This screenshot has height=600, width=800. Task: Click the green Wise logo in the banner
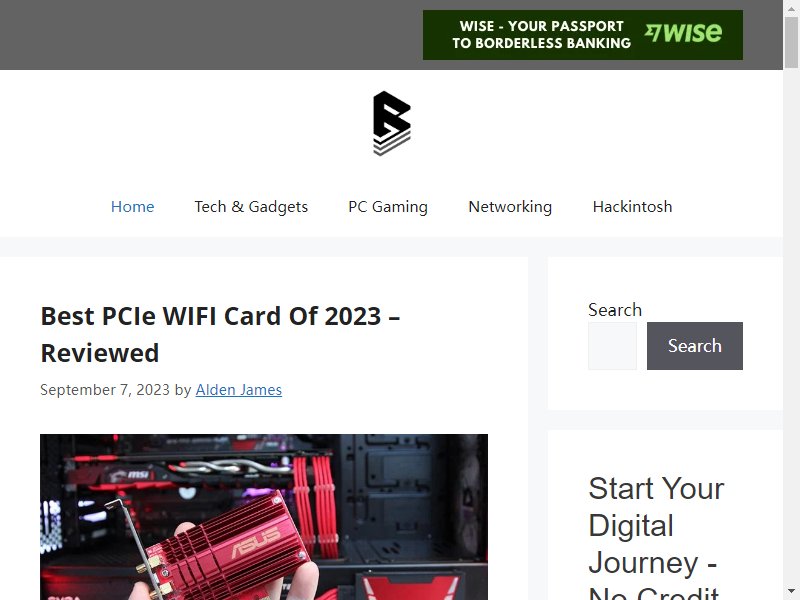(x=683, y=33)
